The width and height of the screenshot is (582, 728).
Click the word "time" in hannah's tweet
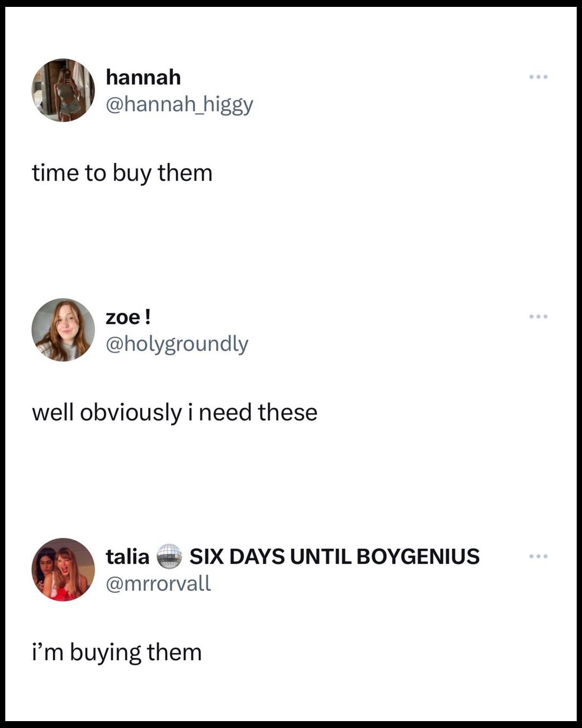pyautogui.click(x=50, y=173)
